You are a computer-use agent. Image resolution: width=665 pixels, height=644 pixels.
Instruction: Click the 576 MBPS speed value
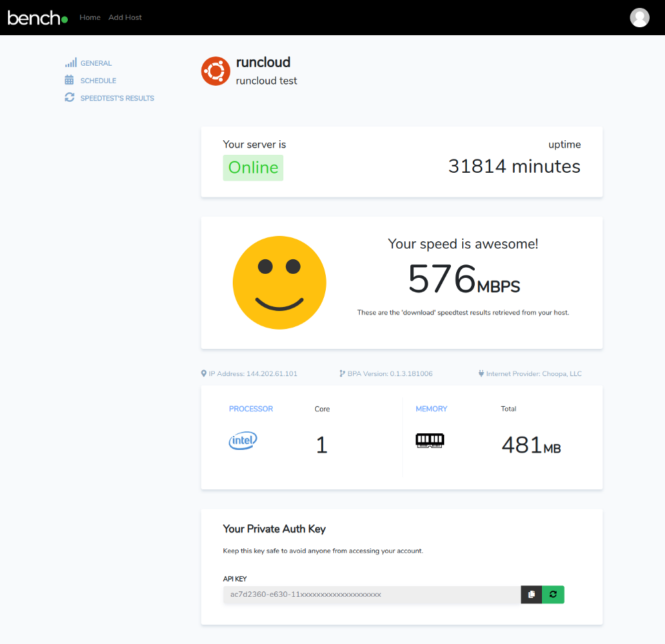pos(464,279)
